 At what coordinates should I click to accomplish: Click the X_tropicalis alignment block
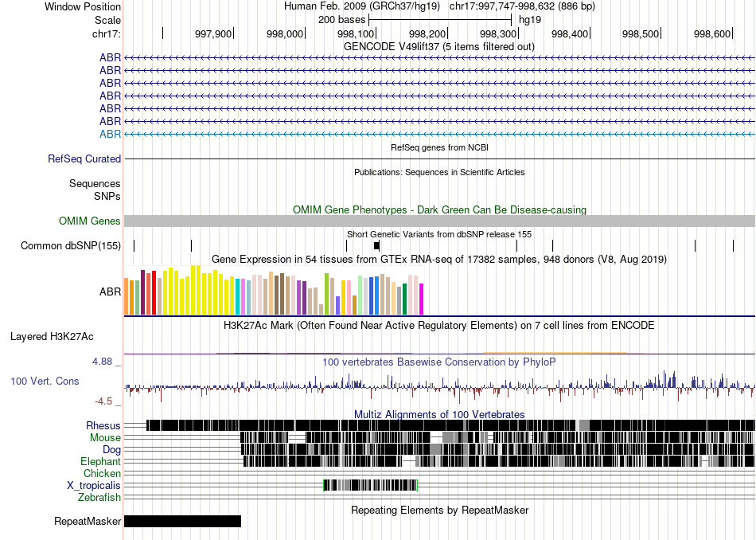point(370,486)
